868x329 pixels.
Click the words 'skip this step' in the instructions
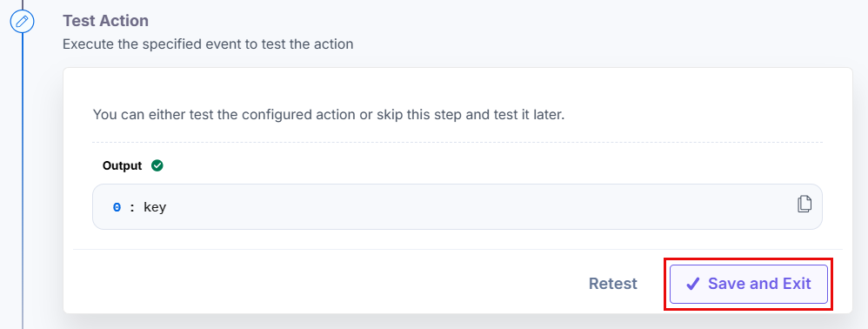[x=429, y=115]
